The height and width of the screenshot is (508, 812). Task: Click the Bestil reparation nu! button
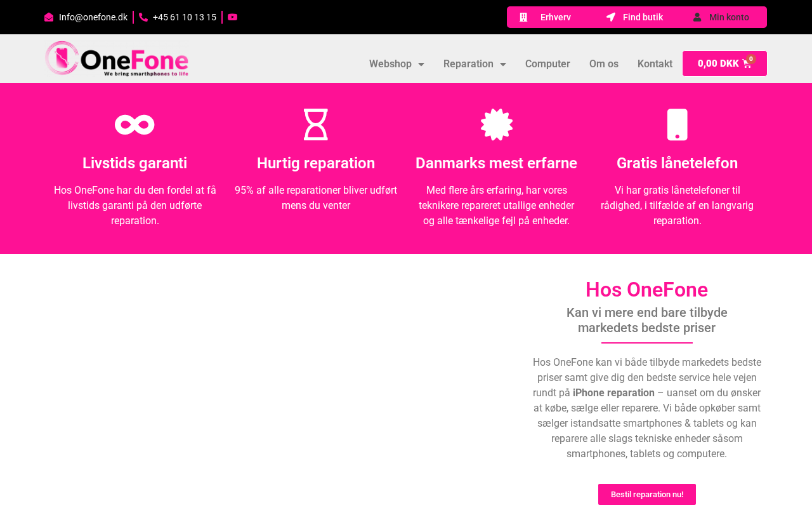coord(647,495)
